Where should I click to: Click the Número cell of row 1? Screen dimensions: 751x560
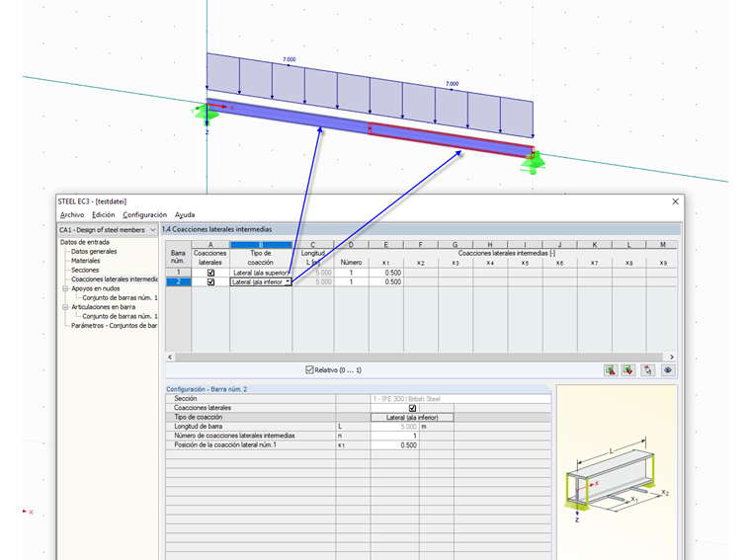351,273
